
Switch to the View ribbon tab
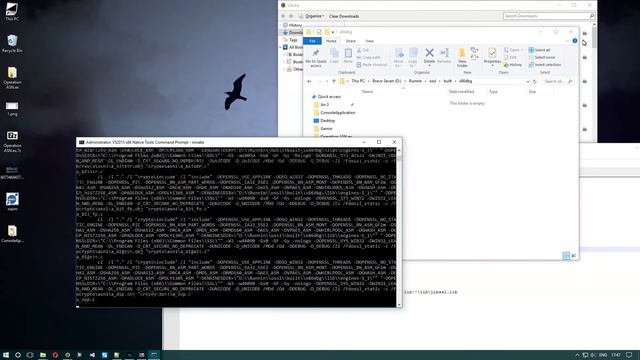369,41
